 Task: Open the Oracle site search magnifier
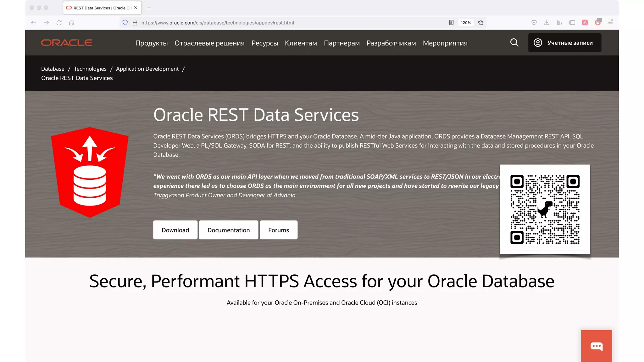click(514, 42)
